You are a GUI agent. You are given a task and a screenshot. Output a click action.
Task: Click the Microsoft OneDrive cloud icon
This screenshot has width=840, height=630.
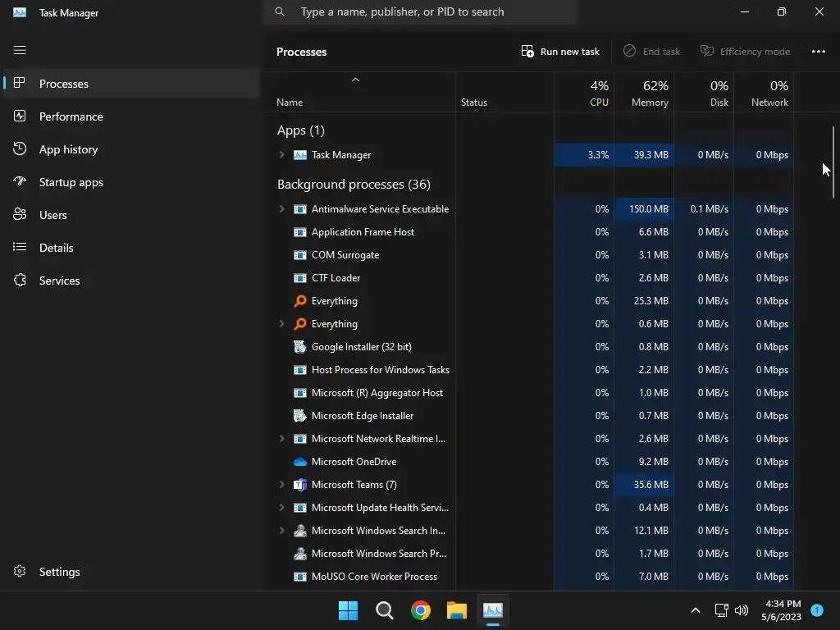click(x=300, y=461)
